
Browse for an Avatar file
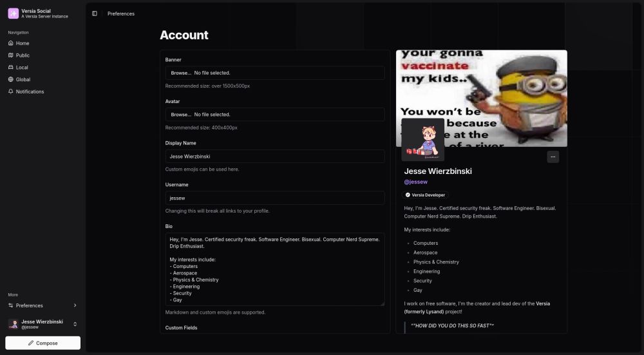(x=275, y=114)
